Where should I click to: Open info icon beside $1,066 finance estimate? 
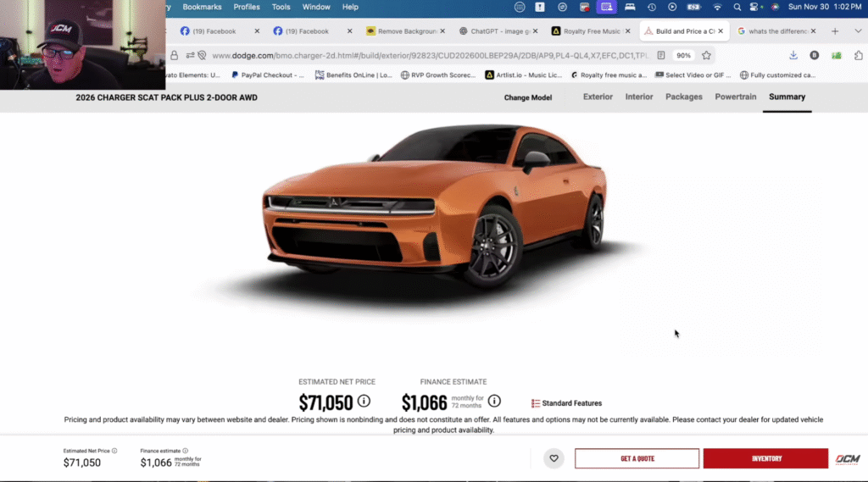tap(494, 401)
